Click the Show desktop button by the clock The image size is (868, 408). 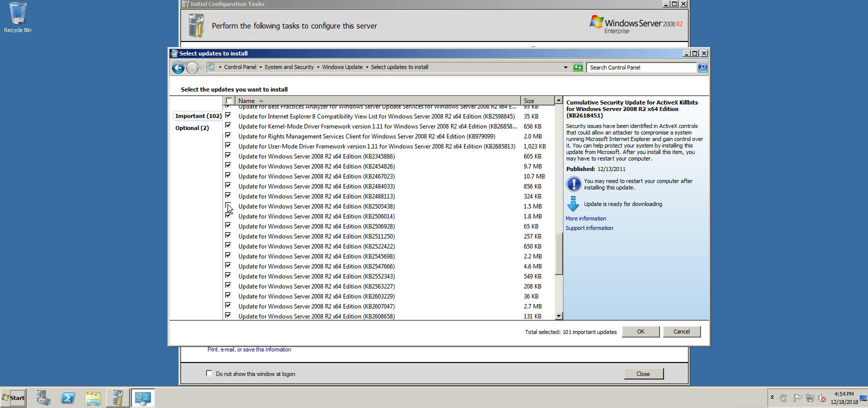863,398
